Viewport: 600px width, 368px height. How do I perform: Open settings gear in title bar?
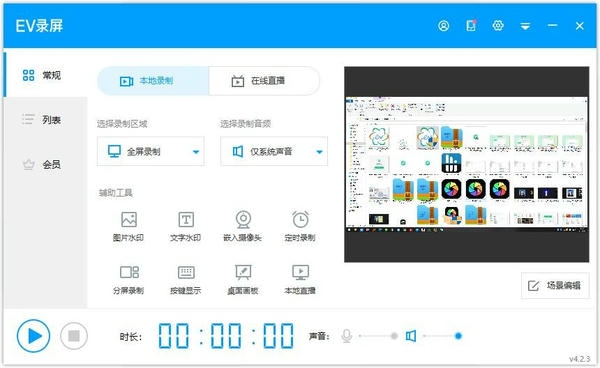click(x=498, y=25)
